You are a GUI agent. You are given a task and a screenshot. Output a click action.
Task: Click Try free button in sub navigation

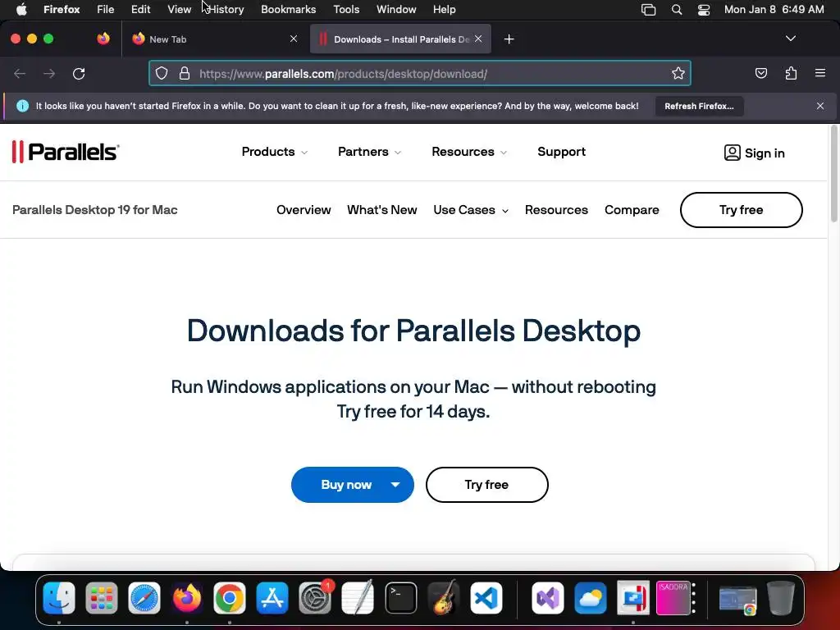(741, 210)
